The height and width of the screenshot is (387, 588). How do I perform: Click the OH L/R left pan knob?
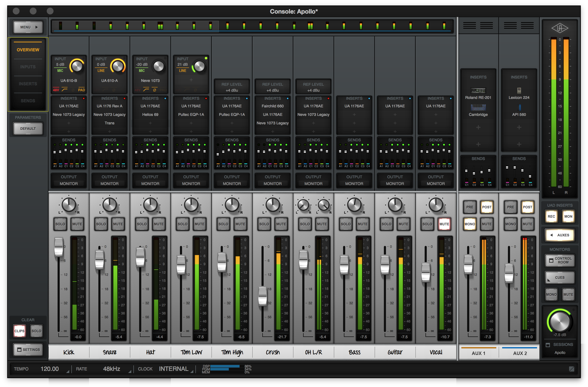tap(303, 205)
